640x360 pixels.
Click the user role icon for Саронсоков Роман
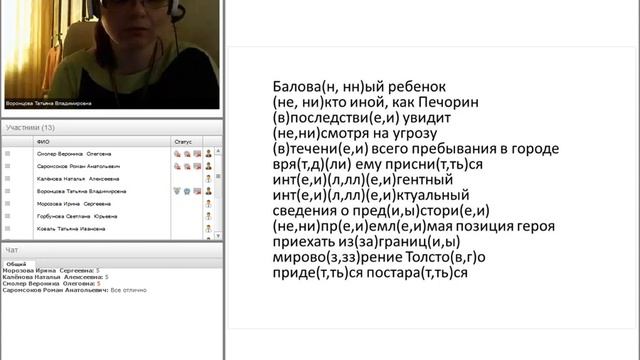[x=209, y=166]
